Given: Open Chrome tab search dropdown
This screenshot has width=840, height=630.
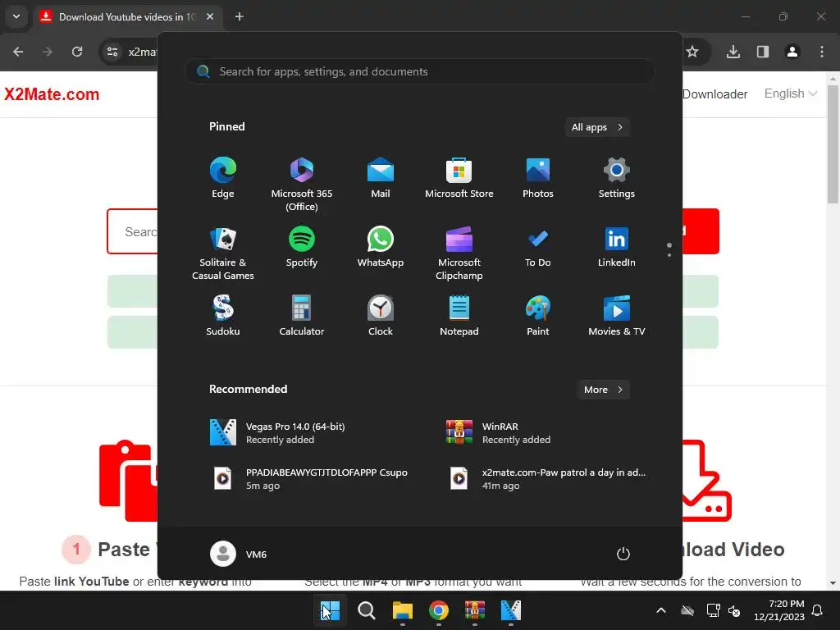Looking at the screenshot, I should pos(16,16).
